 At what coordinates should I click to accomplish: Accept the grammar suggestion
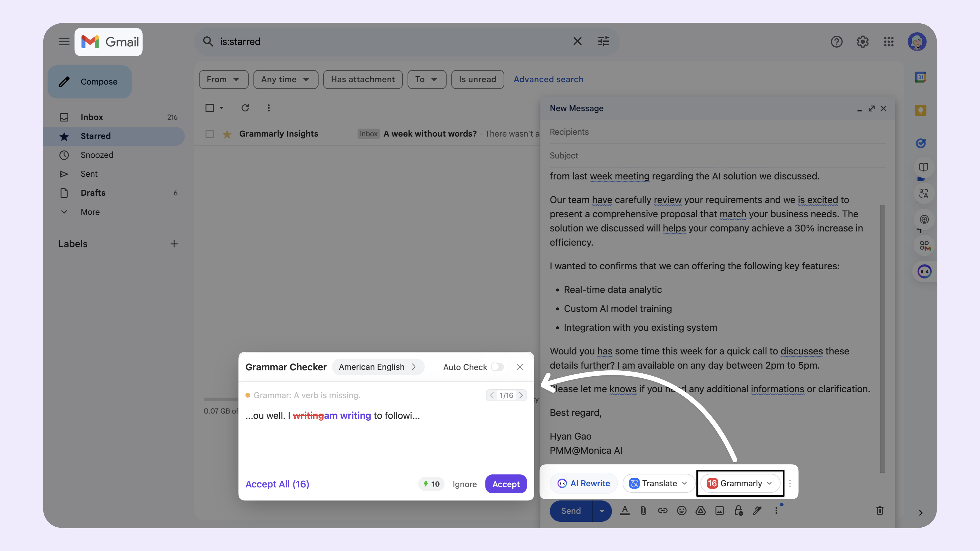click(506, 484)
